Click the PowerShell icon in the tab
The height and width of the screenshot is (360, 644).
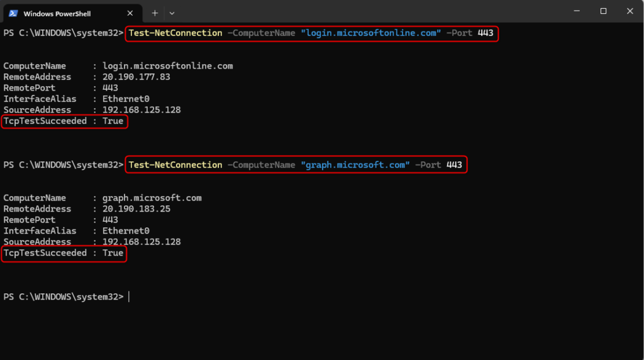point(13,13)
